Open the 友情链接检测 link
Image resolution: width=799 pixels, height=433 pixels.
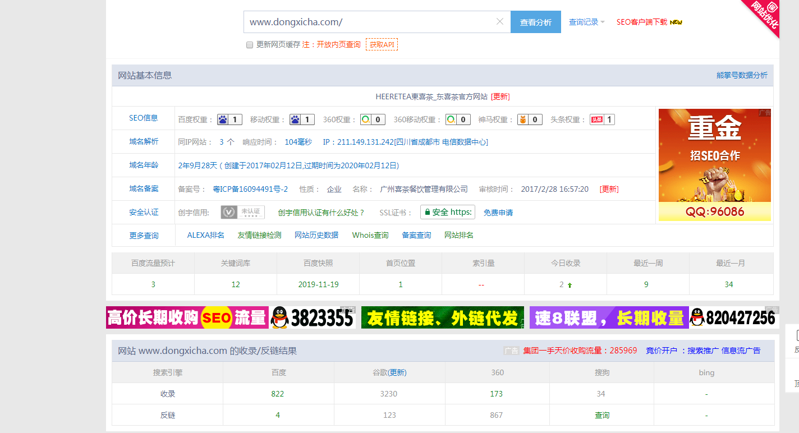(x=259, y=236)
